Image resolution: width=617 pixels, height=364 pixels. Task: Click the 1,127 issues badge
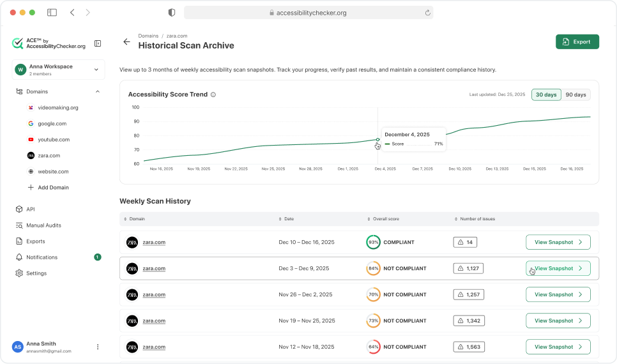click(x=468, y=268)
